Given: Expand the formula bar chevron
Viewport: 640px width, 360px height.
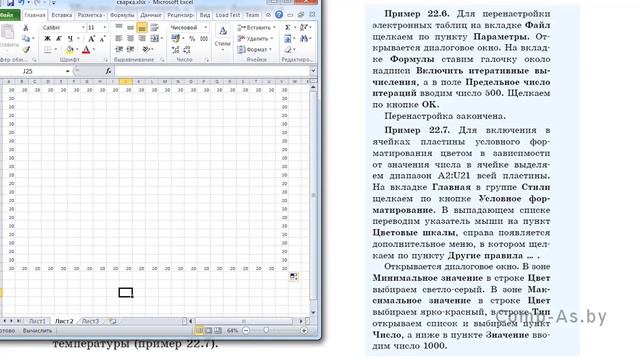Looking at the screenshot, I should tap(313, 71).
